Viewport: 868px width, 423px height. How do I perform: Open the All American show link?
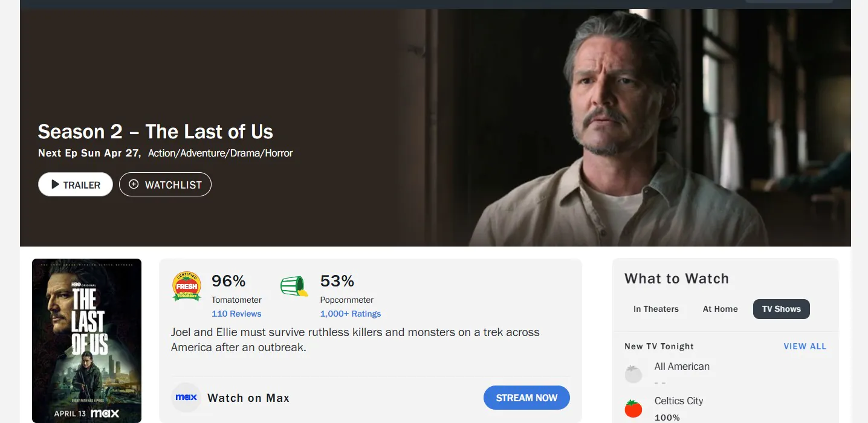(x=682, y=366)
